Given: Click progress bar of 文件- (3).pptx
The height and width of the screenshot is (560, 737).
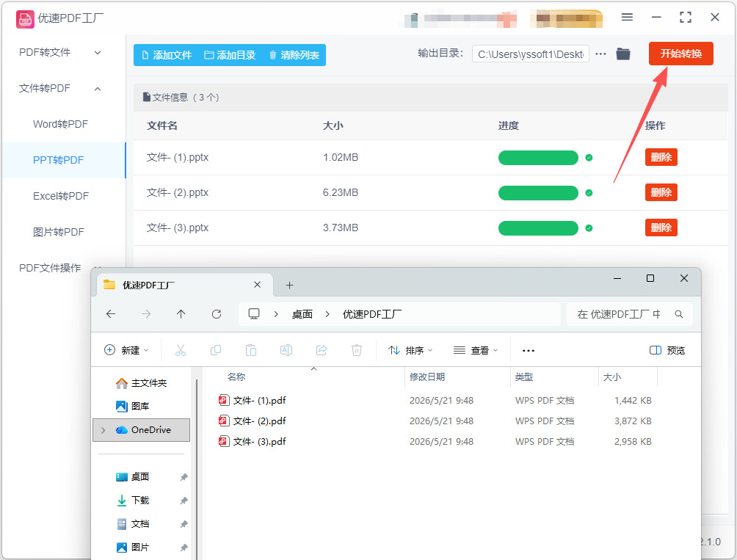Looking at the screenshot, I should click(538, 228).
